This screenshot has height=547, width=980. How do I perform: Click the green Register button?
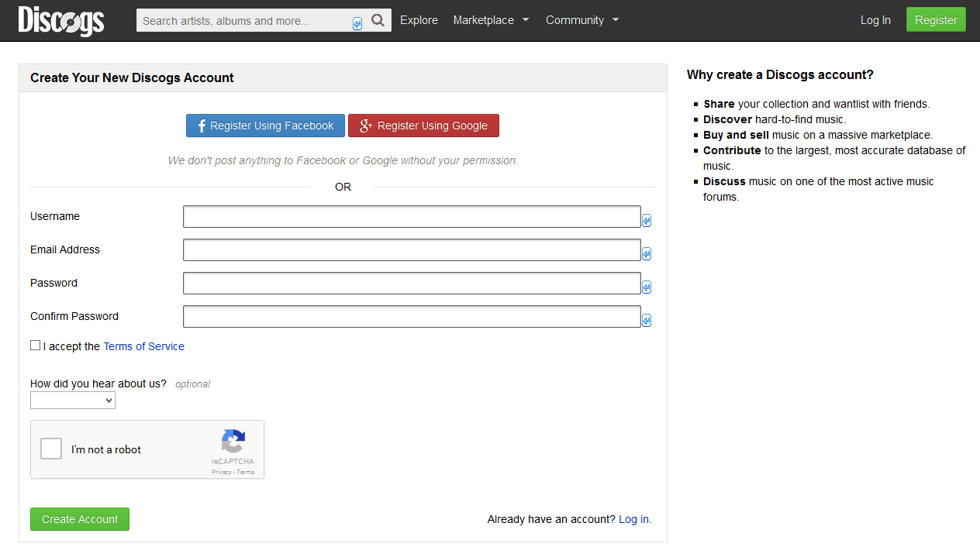936,20
